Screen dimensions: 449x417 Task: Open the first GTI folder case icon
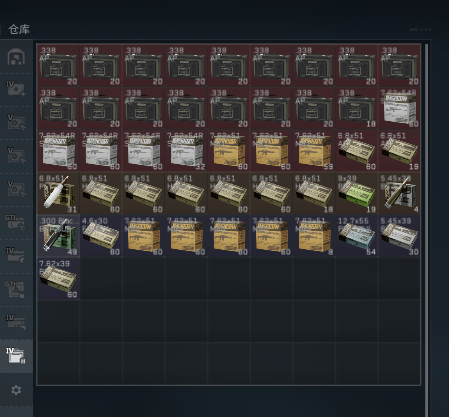pyautogui.click(x=16, y=222)
